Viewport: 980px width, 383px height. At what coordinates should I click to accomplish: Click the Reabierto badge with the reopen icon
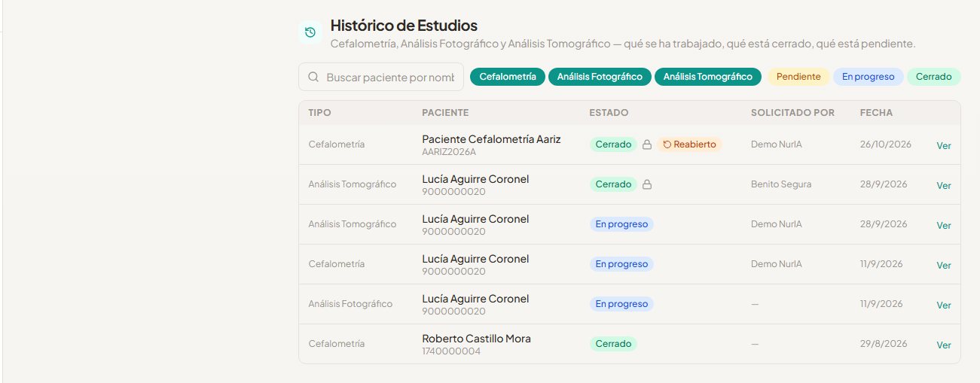[x=689, y=144]
